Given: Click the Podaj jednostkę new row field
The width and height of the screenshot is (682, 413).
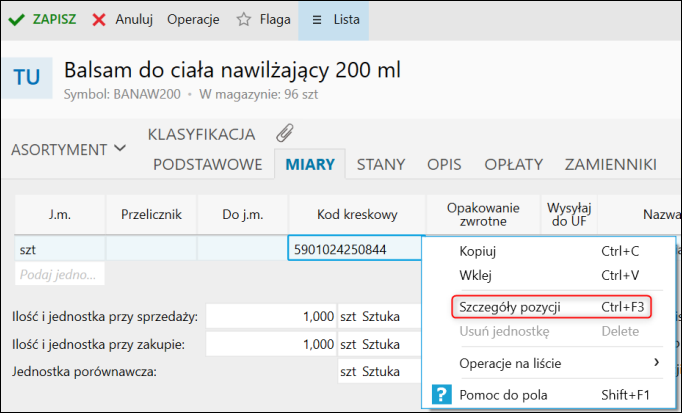Looking at the screenshot, I should 60,274.
